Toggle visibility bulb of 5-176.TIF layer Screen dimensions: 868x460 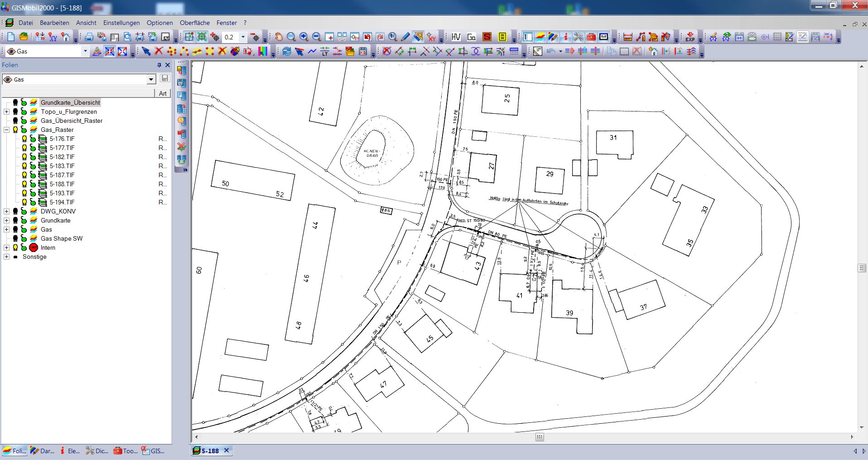point(24,139)
